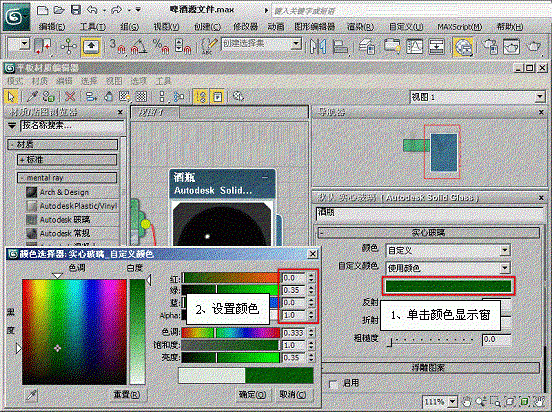Redo with the curved forward arrow icon
552x412 pixels.
pos(117,10)
